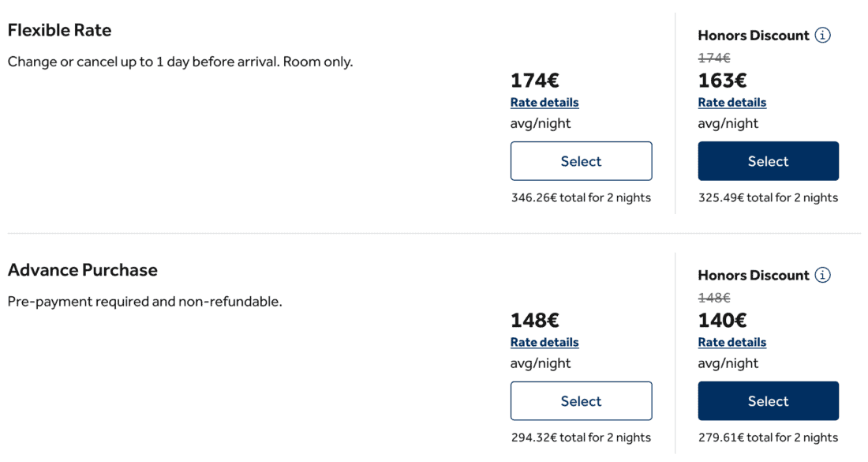Click the non-refundable pre-payment description text
868x462 pixels.
coord(144,302)
